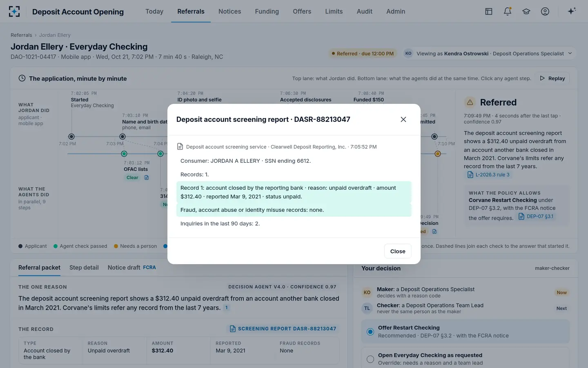Open the DEP-07 §3.1 policy link
The image size is (588, 368).
pyautogui.click(x=536, y=216)
